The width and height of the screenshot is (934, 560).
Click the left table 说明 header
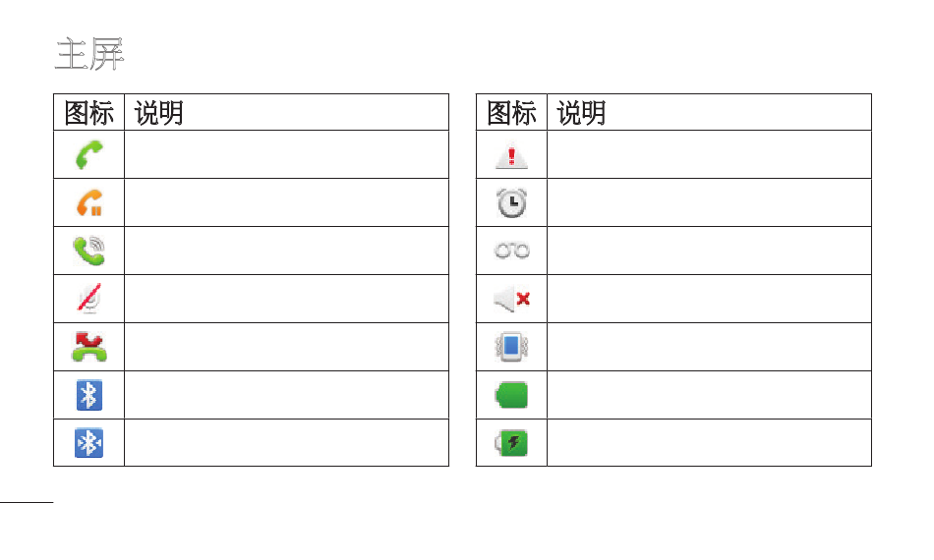pyautogui.click(x=158, y=112)
